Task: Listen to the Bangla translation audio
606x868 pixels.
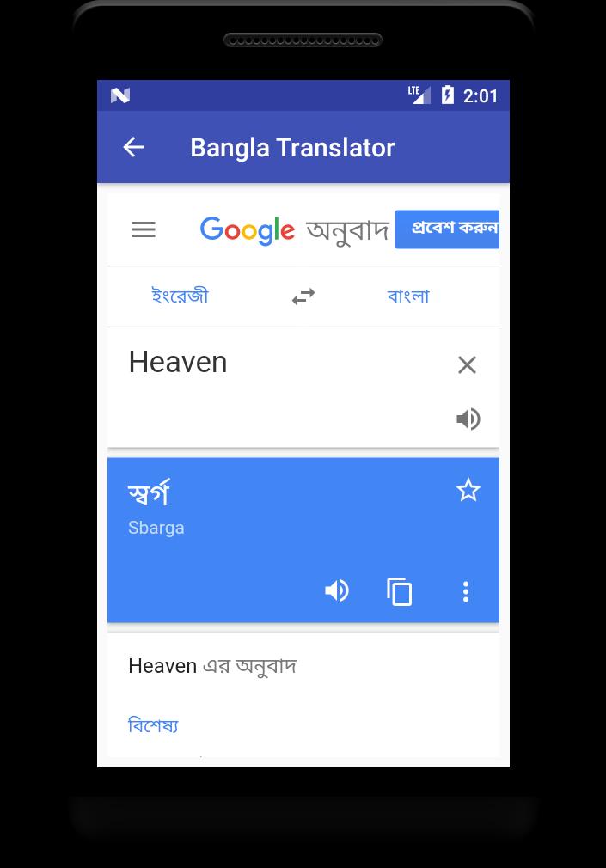Action: click(337, 591)
